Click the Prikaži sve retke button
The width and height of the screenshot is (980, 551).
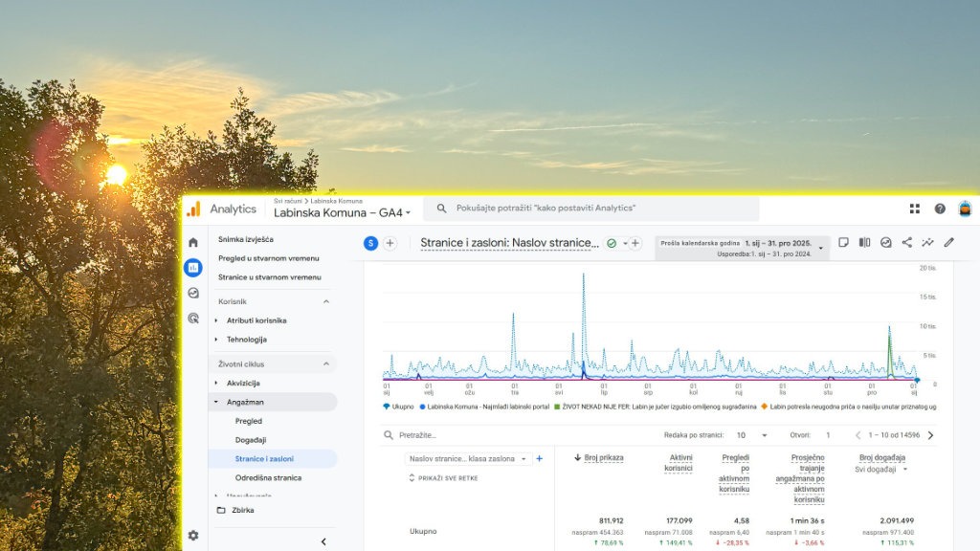[x=442, y=477]
